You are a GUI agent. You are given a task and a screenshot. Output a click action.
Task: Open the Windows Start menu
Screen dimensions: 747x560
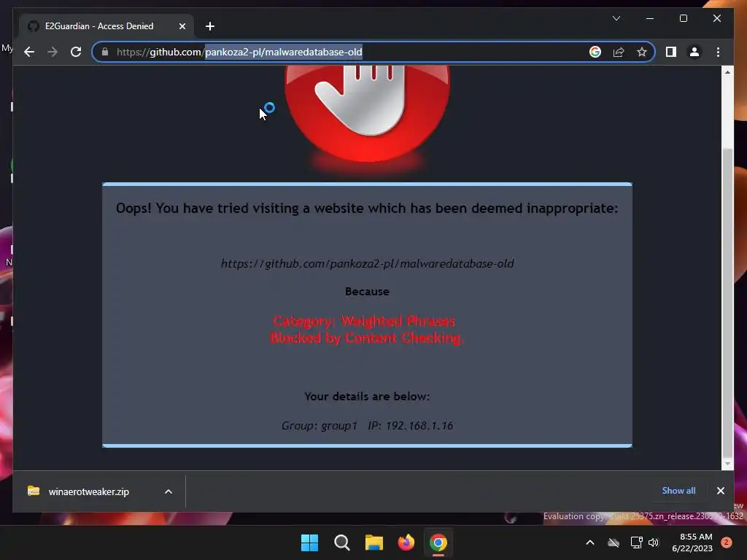[x=309, y=542]
